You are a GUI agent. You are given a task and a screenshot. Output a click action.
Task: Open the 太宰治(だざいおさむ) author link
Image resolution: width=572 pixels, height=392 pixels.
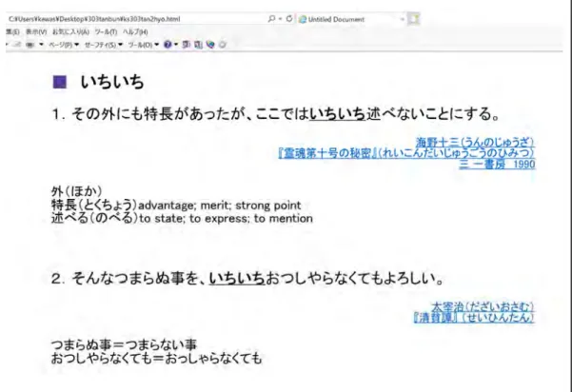point(483,306)
